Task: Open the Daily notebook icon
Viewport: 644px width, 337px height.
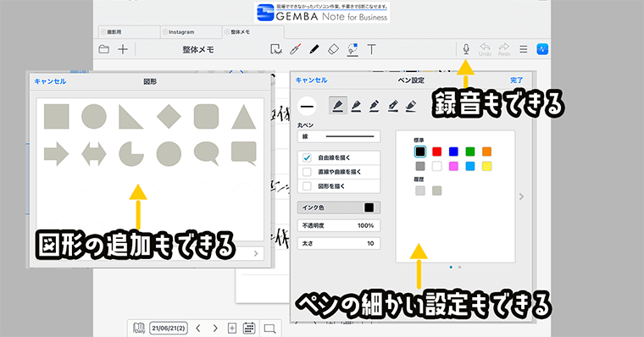Action: 139,328
